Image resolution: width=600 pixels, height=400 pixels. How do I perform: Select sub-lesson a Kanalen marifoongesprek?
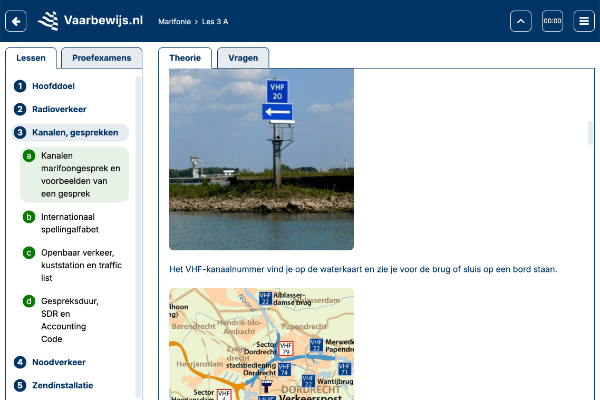(x=78, y=174)
